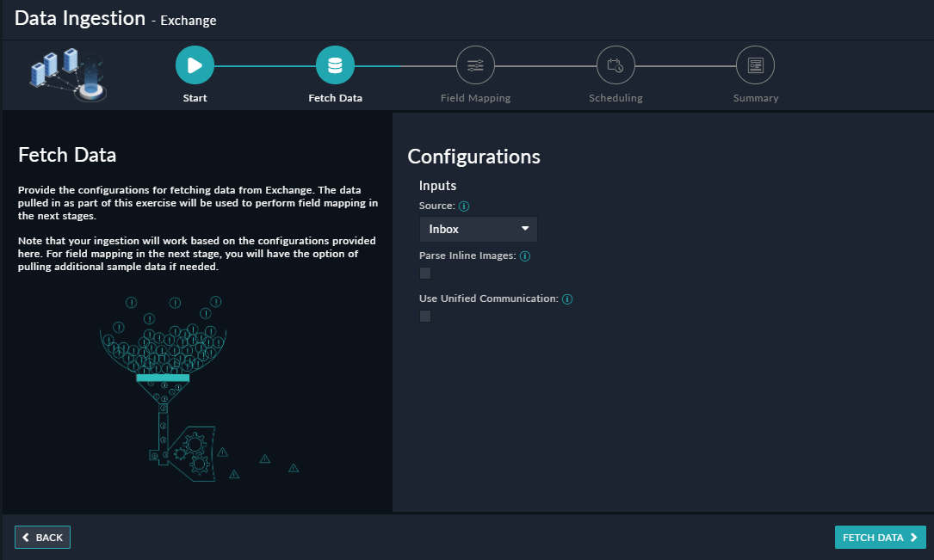
Task: Click the Source dropdown arrow
Action: (x=525, y=229)
